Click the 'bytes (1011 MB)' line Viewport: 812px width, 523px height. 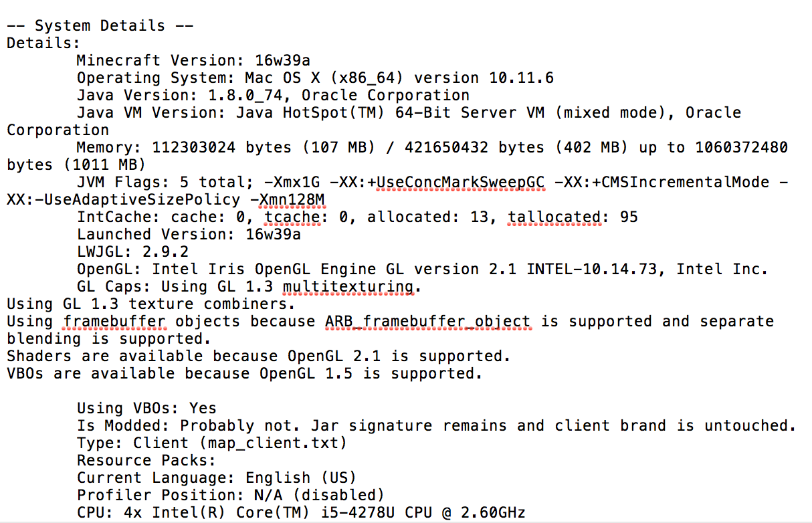(x=76, y=165)
